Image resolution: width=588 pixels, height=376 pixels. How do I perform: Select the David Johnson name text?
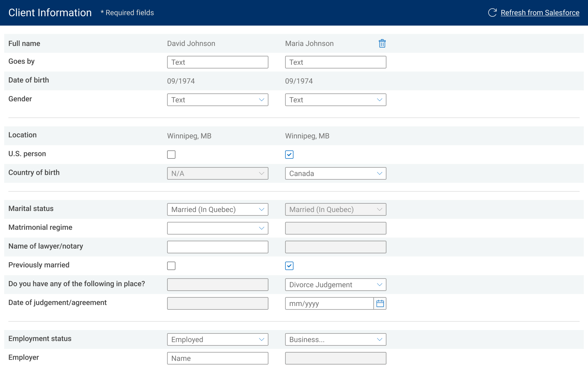pos(191,44)
